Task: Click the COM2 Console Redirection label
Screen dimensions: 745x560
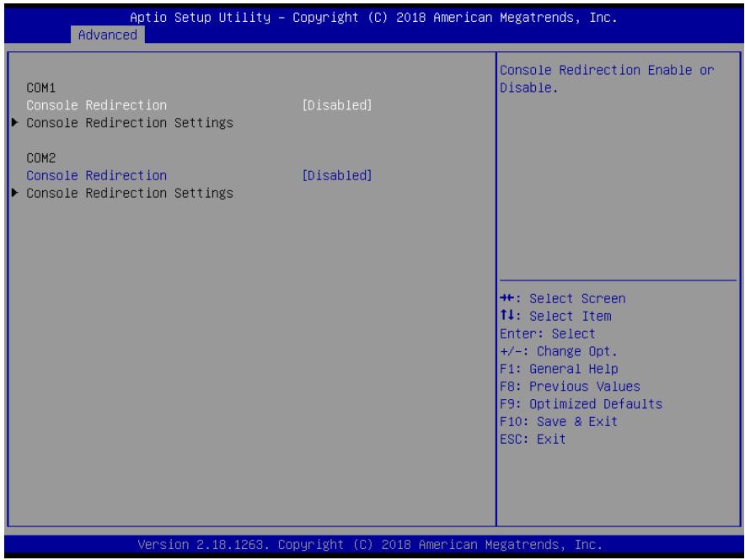Action: point(96,175)
